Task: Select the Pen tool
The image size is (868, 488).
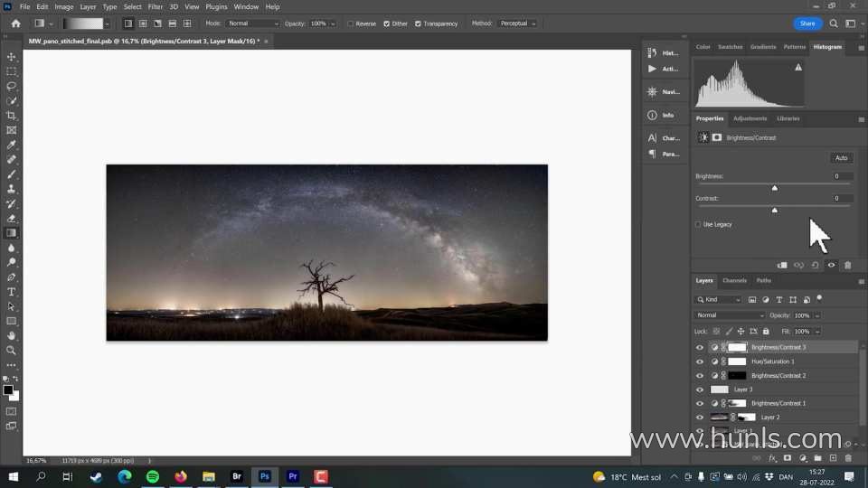Action: (x=11, y=277)
